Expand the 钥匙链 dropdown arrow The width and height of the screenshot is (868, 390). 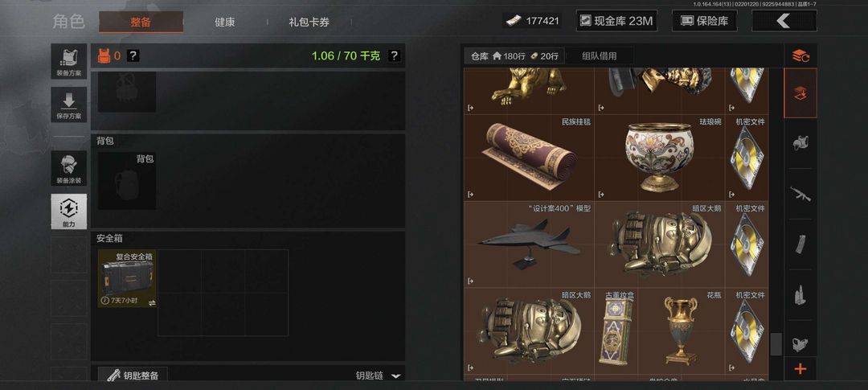(395, 376)
